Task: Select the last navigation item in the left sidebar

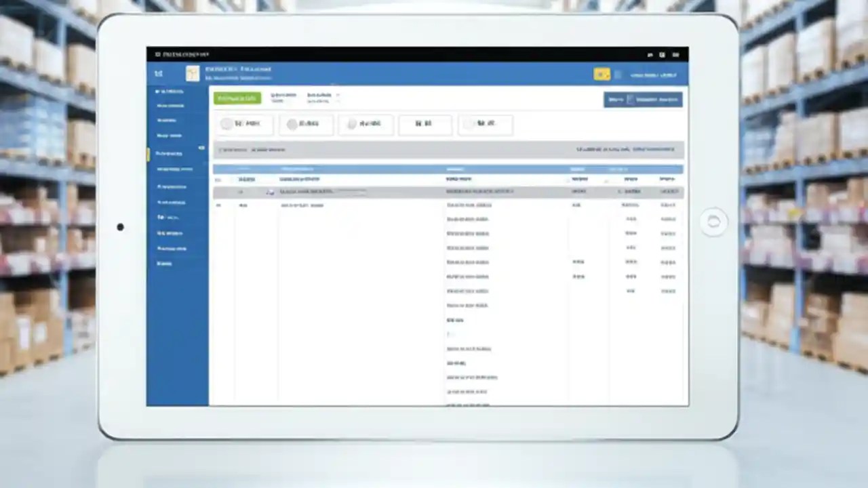Action: (x=164, y=263)
